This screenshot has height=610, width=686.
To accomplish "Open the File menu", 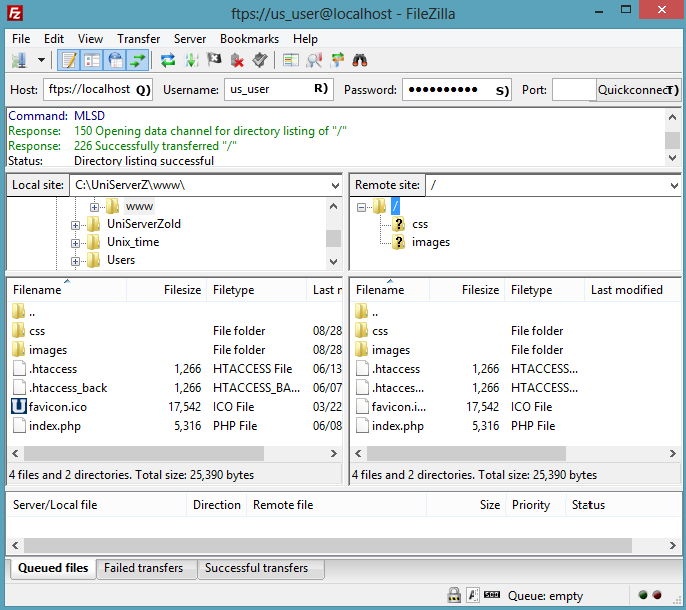I will (21, 39).
